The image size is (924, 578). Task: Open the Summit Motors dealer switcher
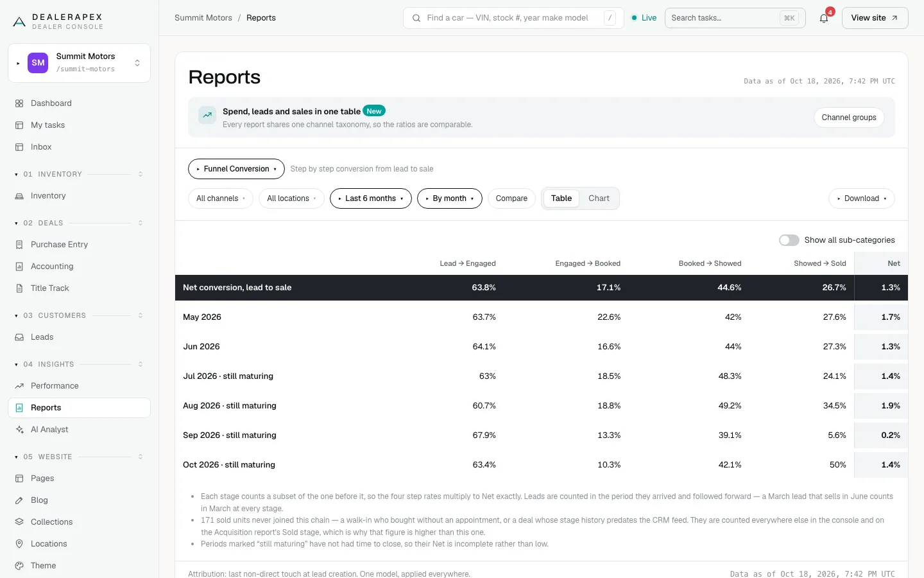tap(79, 63)
